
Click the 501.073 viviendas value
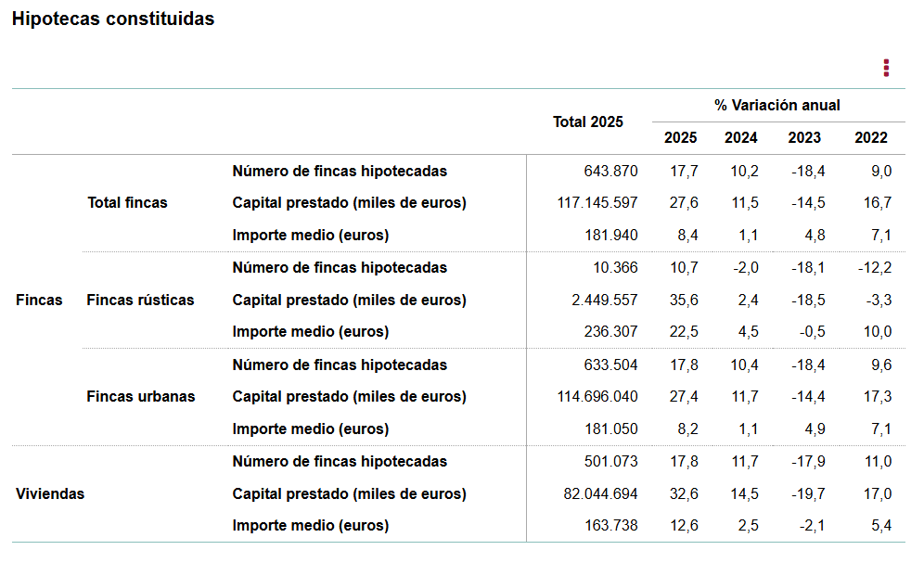(x=610, y=461)
